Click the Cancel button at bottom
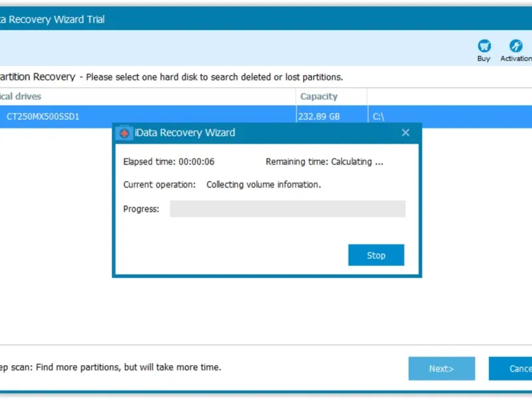Screen dimensions: 532x399 point(510,368)
